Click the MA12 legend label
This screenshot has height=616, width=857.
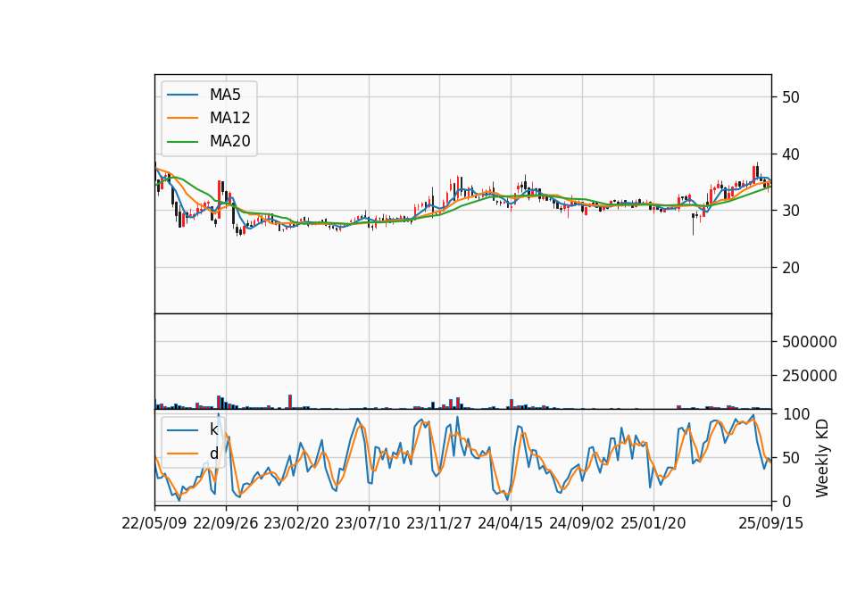point(229,118)
